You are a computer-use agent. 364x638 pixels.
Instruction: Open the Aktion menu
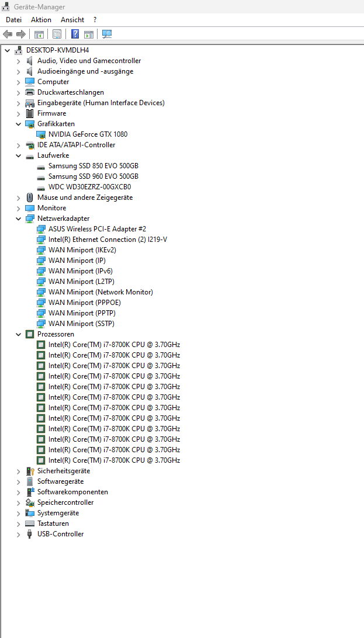tap(41, 19)
